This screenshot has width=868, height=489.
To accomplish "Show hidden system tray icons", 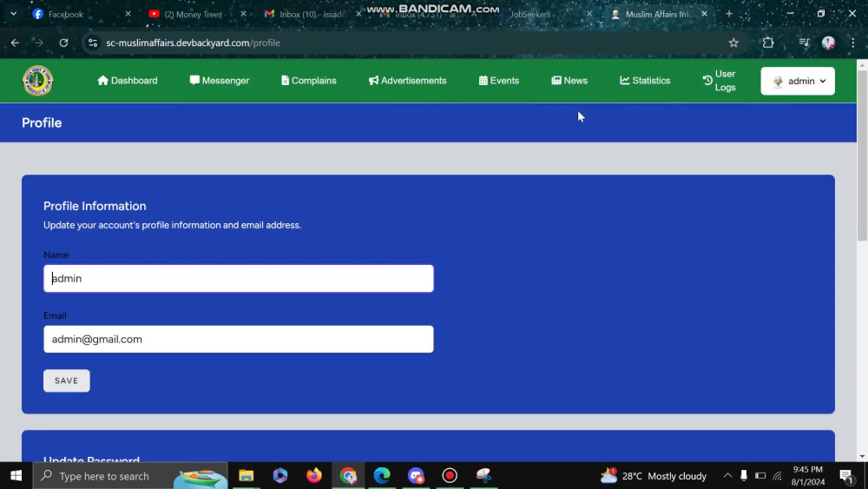I will point(727,476).
